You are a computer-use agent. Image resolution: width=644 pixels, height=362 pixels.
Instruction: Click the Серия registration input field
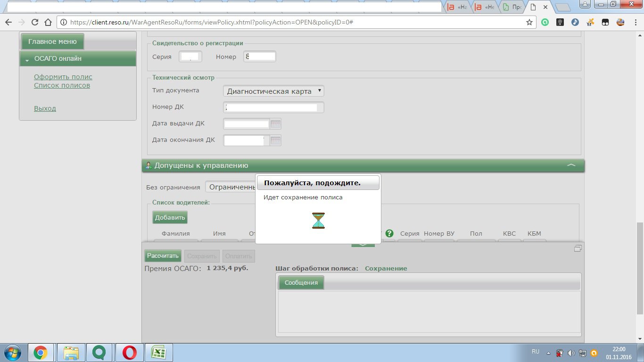[x=190, y=57]
